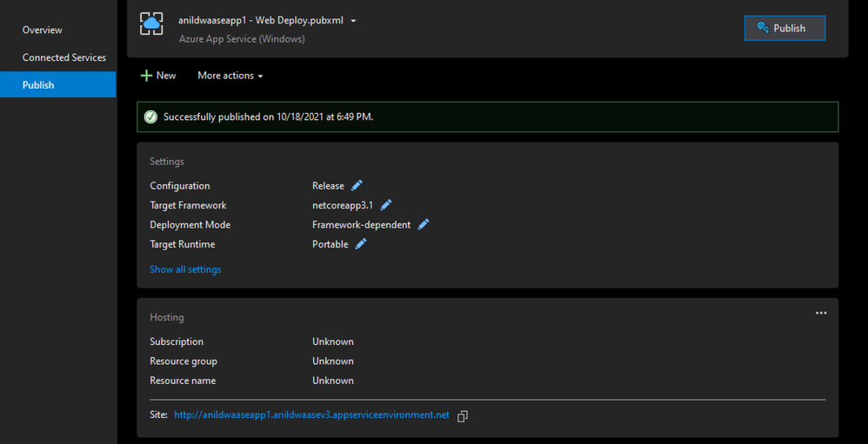Viewport: 868px width, 444px height.
Task: Edit the Configuration Release setting pencil
Action: pos(357,185)
